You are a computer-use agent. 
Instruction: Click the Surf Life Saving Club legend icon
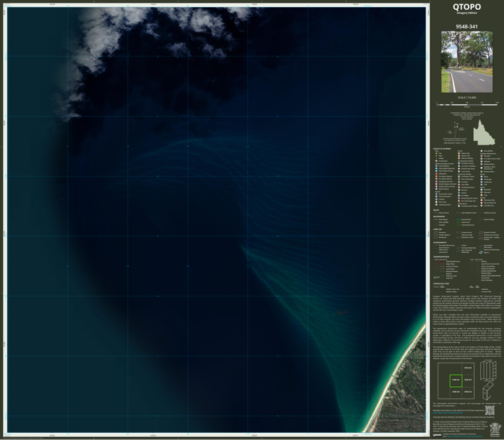(x=459, y=201)
